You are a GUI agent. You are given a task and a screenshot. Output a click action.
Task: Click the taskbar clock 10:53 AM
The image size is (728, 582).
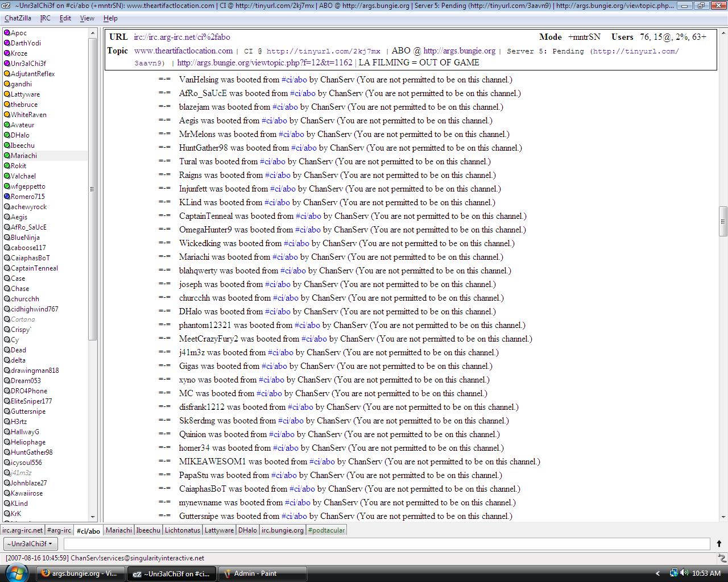(x=706, y=573)
